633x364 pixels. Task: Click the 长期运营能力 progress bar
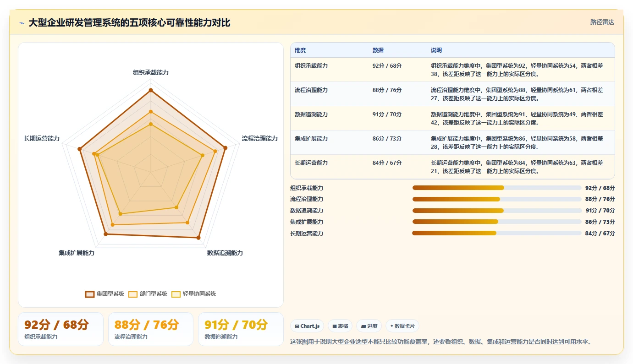(x=497, y=233)
